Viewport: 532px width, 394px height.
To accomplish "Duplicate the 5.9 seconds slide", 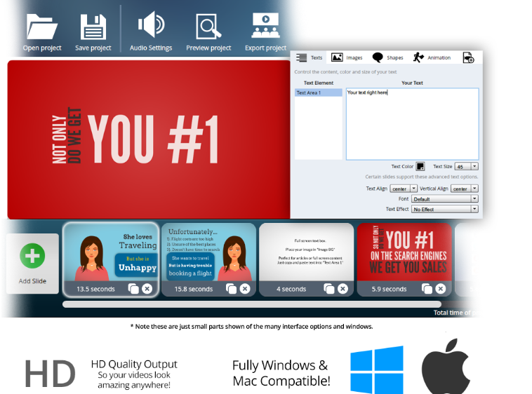I will [x=427, y=289].
